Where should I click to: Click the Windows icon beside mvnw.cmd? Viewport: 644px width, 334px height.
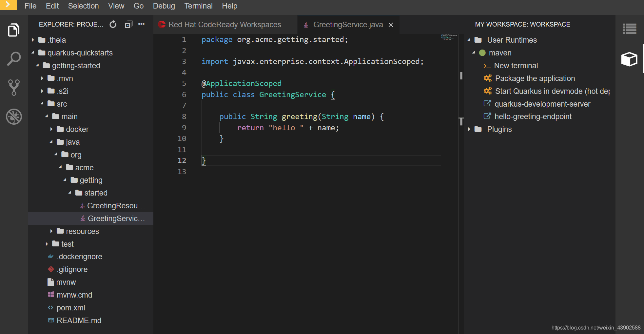coord(51,295)
